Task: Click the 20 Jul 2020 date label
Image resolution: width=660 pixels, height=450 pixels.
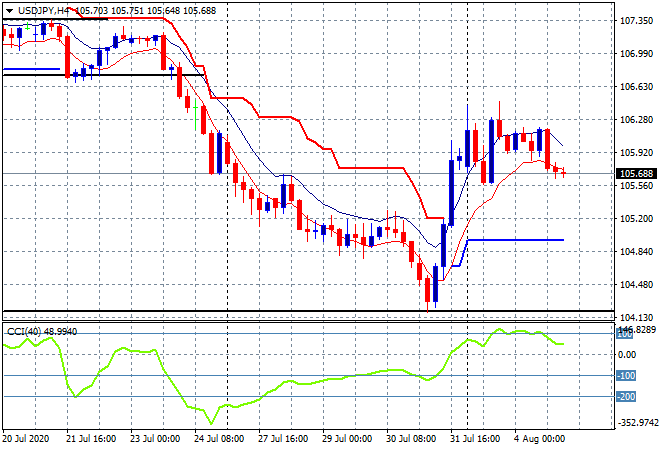Action: [x=26, y=439]
